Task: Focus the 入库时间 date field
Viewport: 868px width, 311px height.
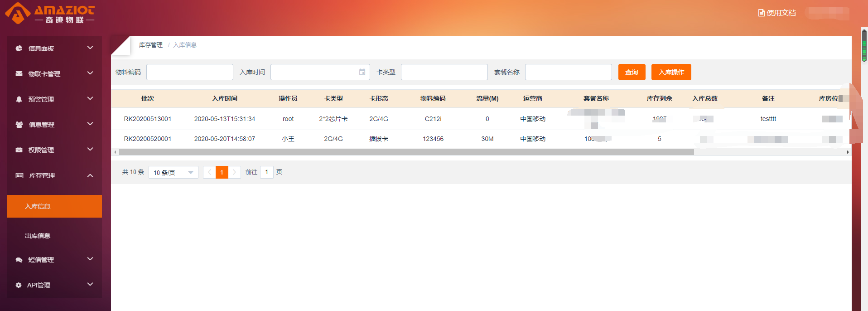Action: tap(320, 72)
